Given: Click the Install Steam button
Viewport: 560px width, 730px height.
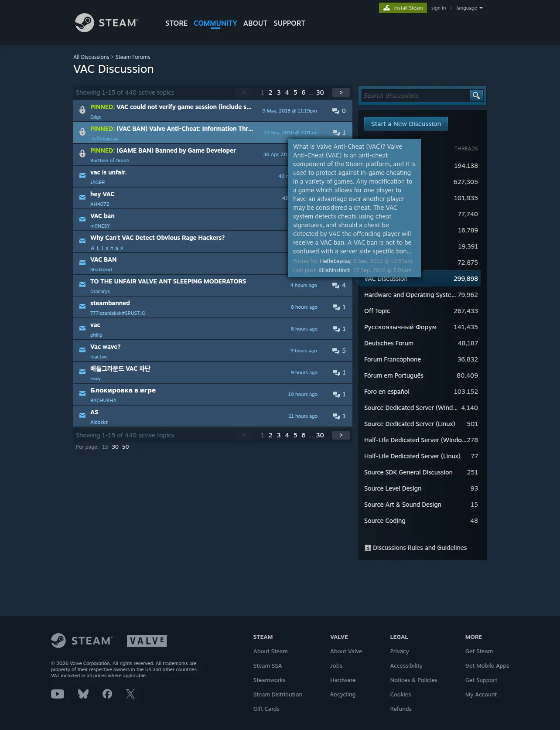Looking at the screenshot, I should tap(403, 8).
